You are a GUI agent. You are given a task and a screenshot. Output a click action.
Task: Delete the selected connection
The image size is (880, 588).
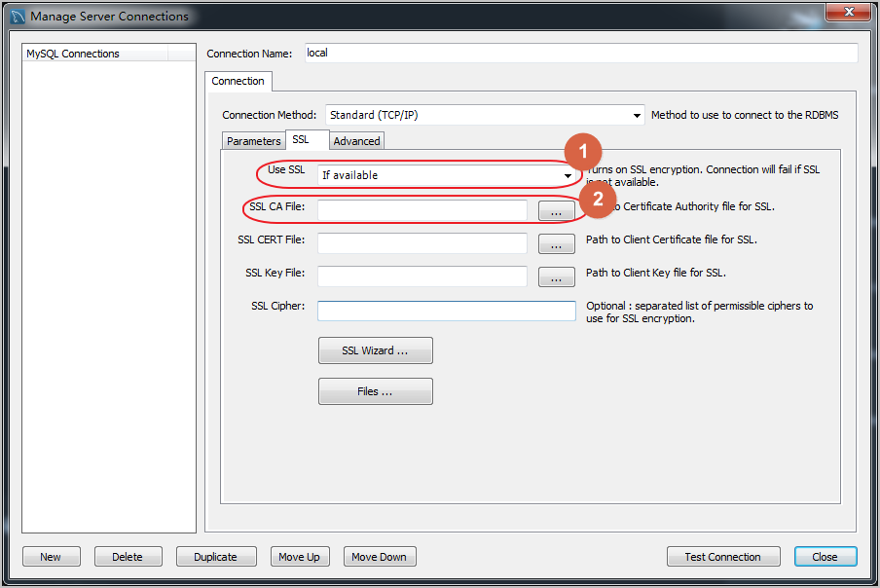click(128, 557)
